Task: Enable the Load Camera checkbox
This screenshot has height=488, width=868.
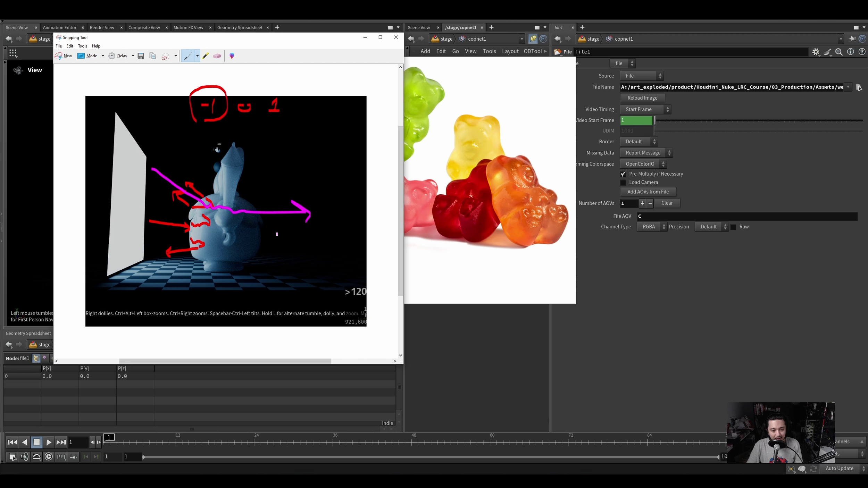Action: click(x=623, y=183)
